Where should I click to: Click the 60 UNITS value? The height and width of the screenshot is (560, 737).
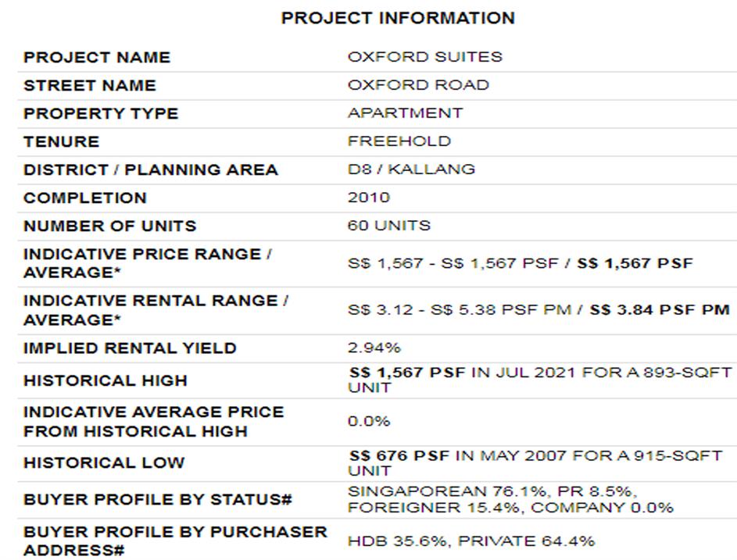pyautogui.click(x=388, y=226)
